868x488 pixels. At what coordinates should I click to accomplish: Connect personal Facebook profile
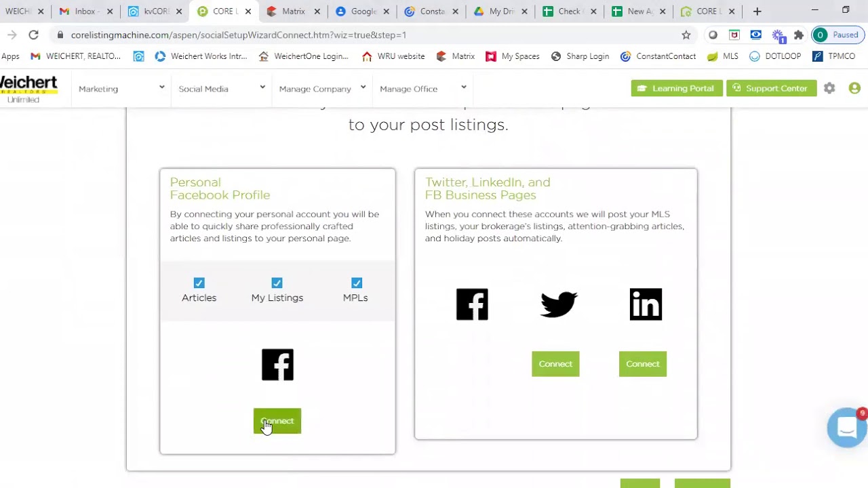[x=277, y=421]
